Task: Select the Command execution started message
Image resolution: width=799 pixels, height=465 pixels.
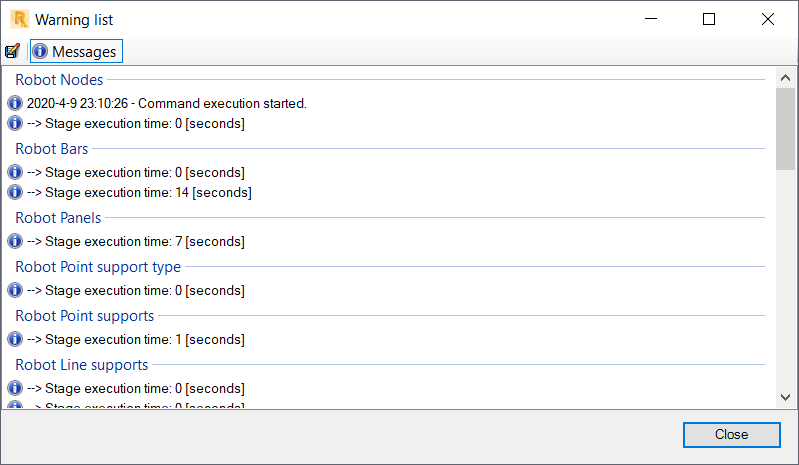Action: click(x=167, y=103)
